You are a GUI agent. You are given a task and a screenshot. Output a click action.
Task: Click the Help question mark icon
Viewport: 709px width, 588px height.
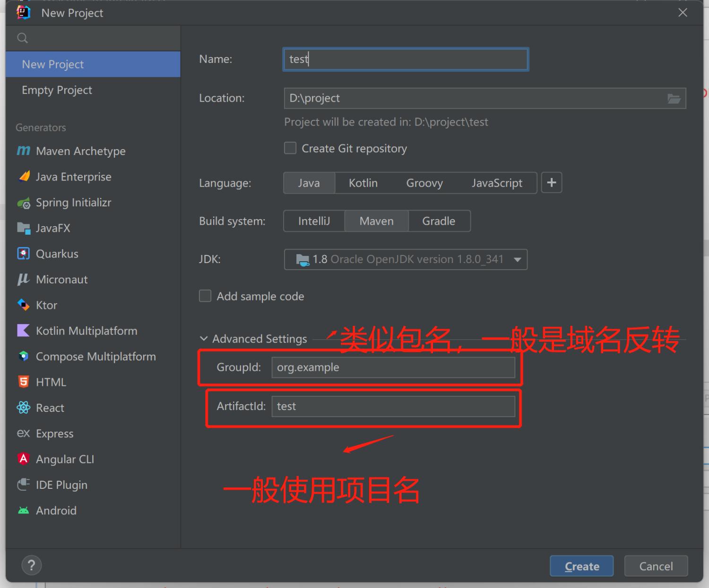31,565
